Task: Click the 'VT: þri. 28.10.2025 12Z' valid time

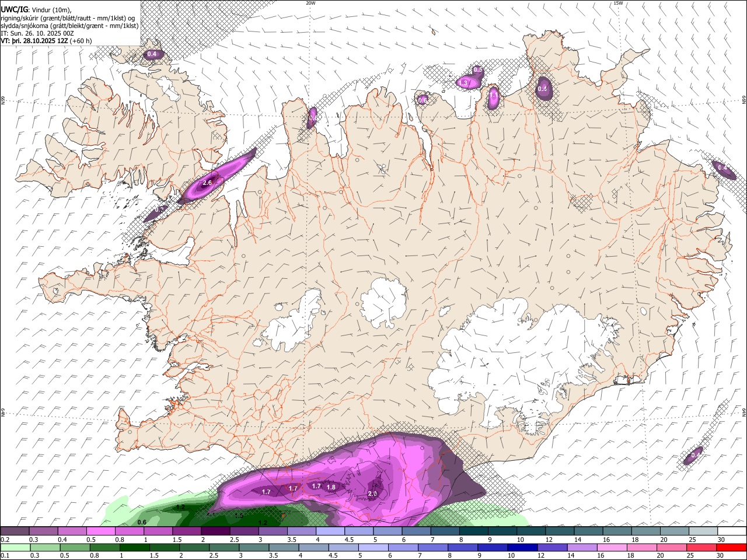Action: click(34, 41)
